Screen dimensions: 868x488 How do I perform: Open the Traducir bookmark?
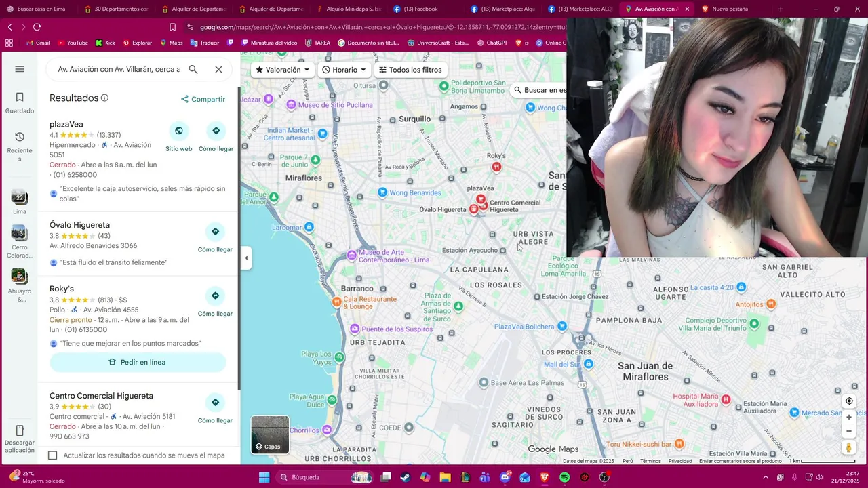click(x=205, y=43)
